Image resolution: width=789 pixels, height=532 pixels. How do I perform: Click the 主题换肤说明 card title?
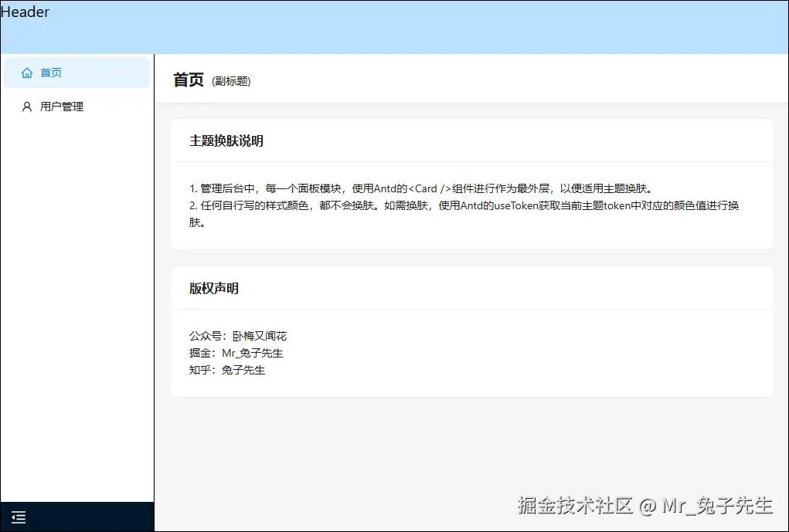click(227, 141)
